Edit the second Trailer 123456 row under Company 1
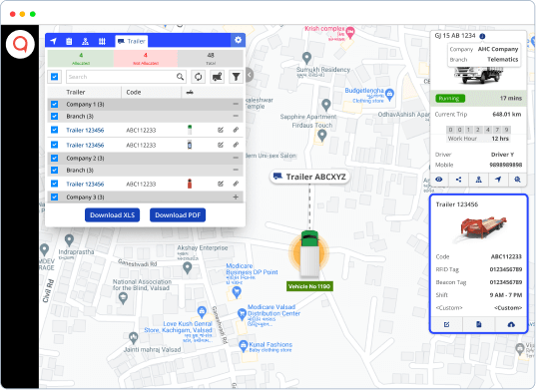 click(x=221, y=145)
